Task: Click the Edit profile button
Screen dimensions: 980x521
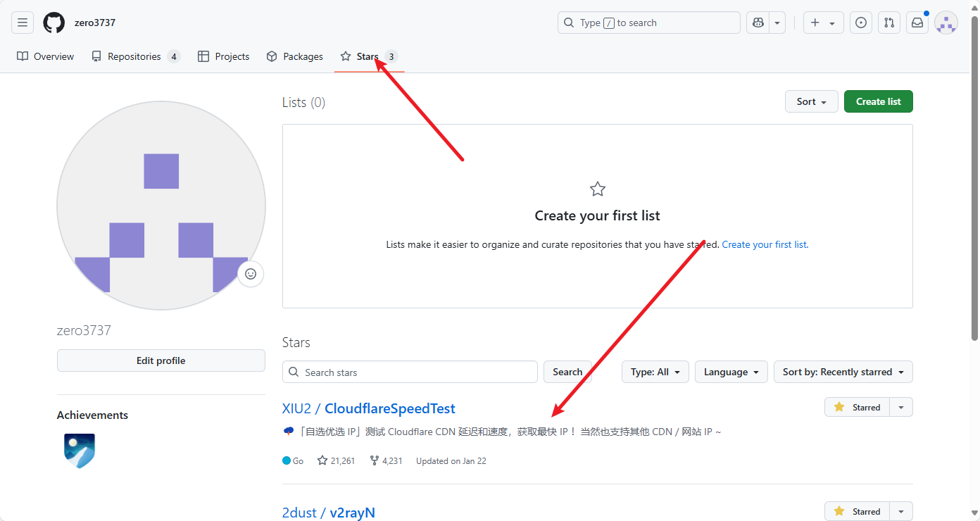Action: coord(161,360)
